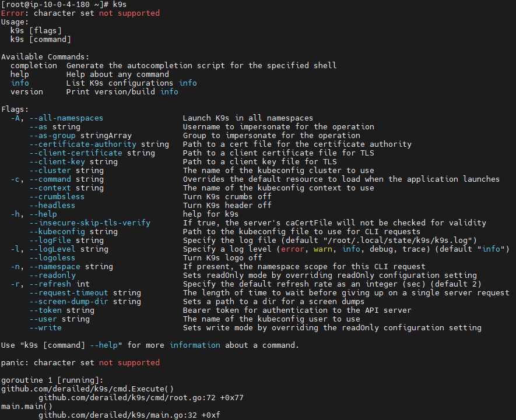Click the '--all-namespaces' flag
The width and height of the screenshot is (516, 420).
(66, 118)
